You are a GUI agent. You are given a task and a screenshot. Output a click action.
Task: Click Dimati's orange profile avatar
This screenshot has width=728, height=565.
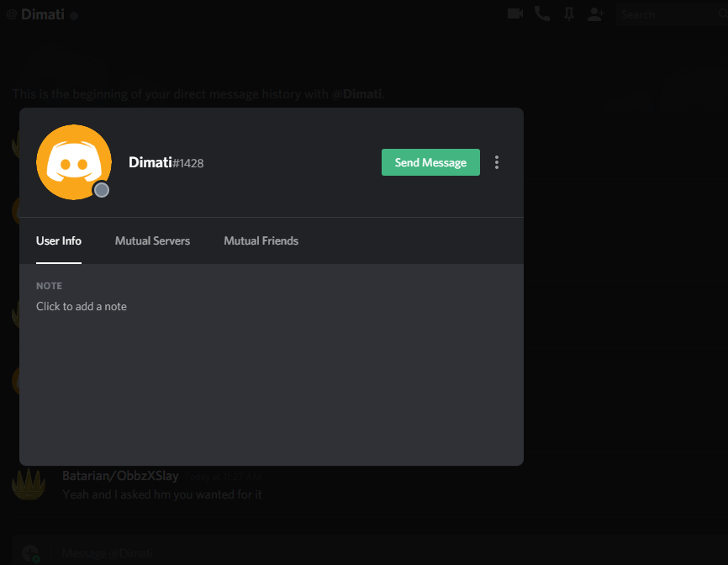click(x=74, y=162)
